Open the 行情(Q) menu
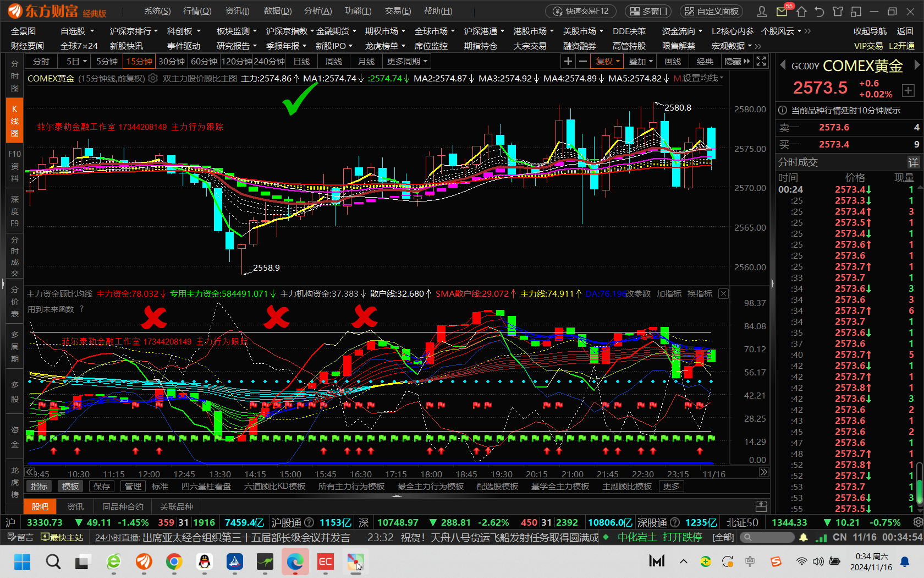Screen dimensions: 924x578 (x=197, y=11)
